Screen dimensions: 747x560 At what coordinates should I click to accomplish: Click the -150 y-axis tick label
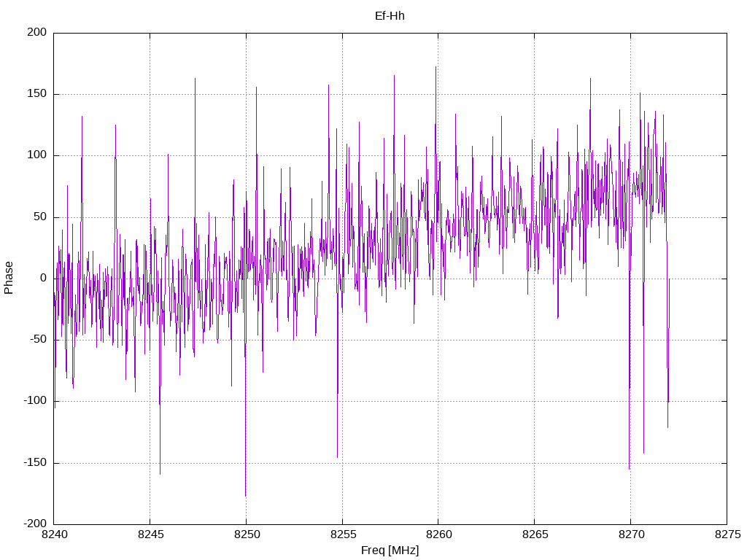click(35, 462)
